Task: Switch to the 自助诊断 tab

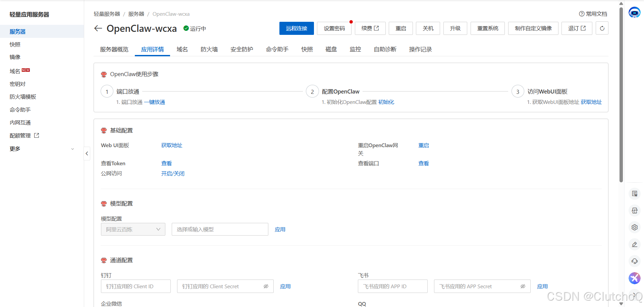Action: [385, 49]
